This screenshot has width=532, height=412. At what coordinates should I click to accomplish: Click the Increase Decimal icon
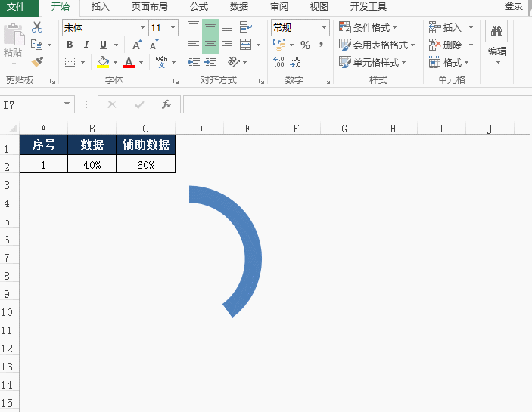click(279, 62)
